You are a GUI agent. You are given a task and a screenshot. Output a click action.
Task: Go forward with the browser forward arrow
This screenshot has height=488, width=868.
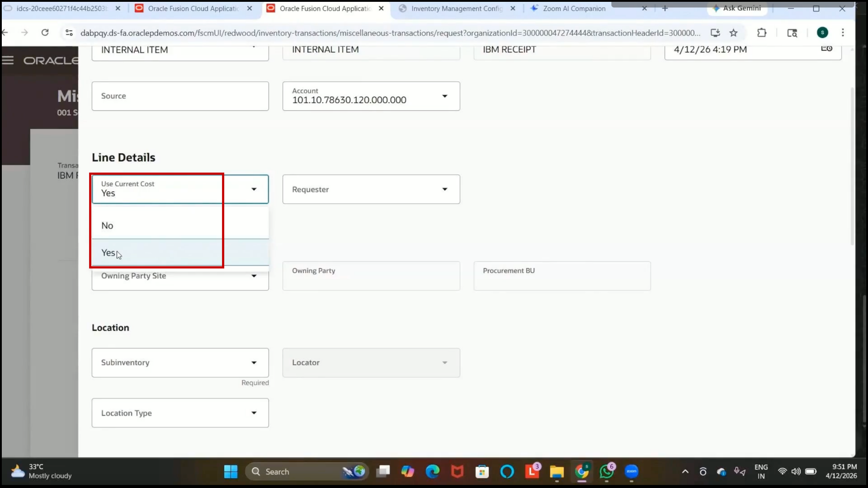[x=24, y=33]
